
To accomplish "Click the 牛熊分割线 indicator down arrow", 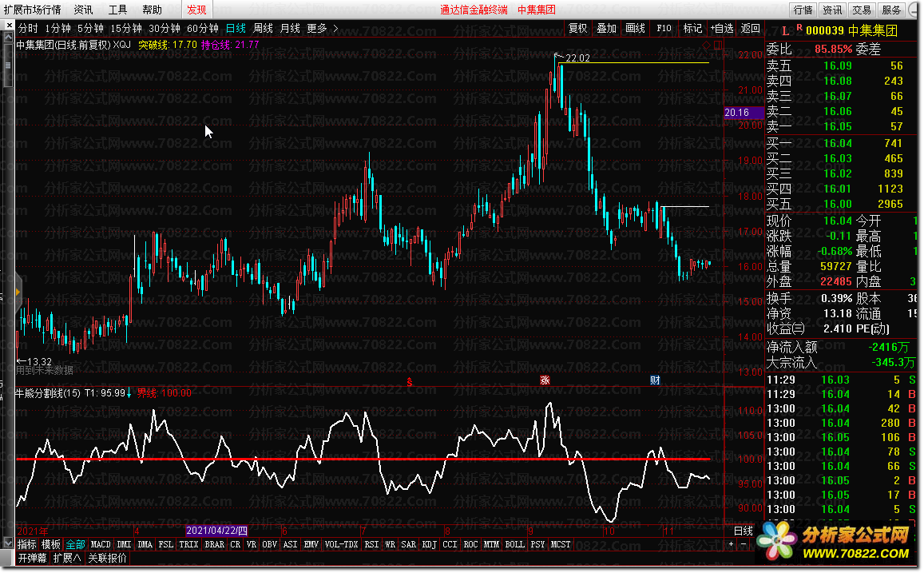I will pos(129,392).
